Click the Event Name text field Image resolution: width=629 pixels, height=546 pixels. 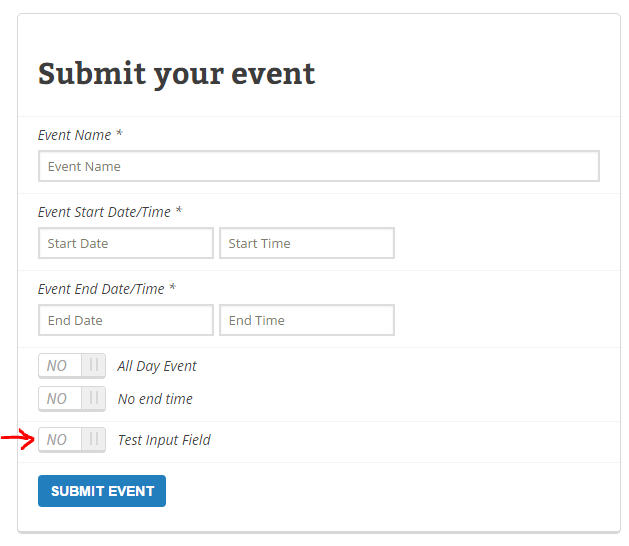(x=319, y=166)
